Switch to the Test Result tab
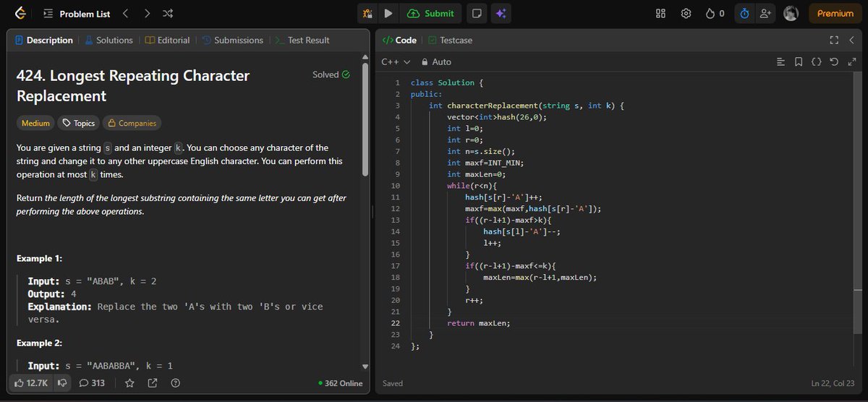 302,40
